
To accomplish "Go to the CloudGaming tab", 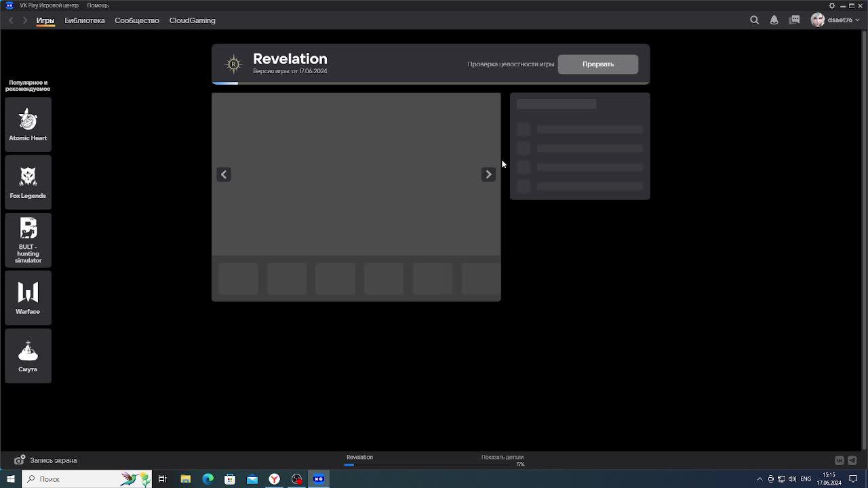I will coord(192,20).
